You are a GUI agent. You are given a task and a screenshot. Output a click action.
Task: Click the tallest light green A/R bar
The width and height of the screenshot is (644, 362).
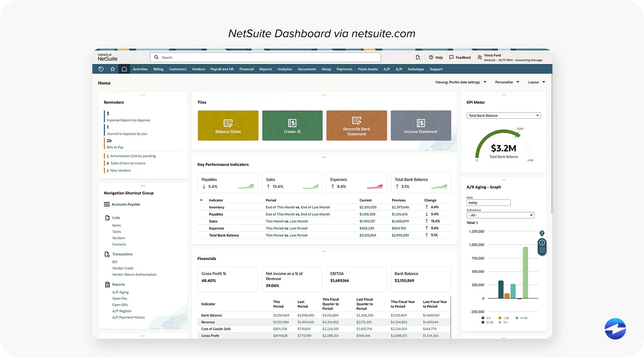[525, 273]
